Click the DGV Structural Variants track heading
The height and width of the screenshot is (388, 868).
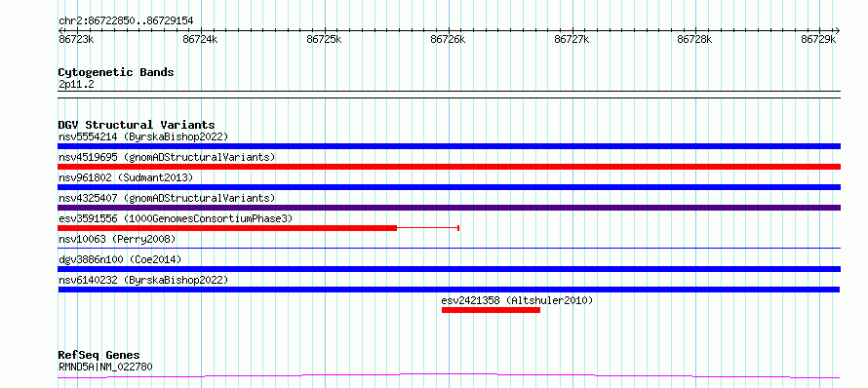click(x=137, y=125)
